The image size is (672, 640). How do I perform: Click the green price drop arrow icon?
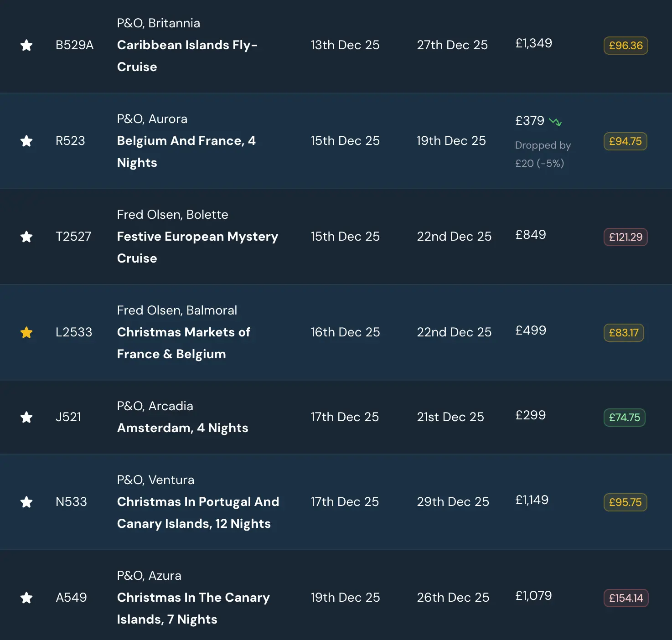pyautogui.click(x=555, y=121)
